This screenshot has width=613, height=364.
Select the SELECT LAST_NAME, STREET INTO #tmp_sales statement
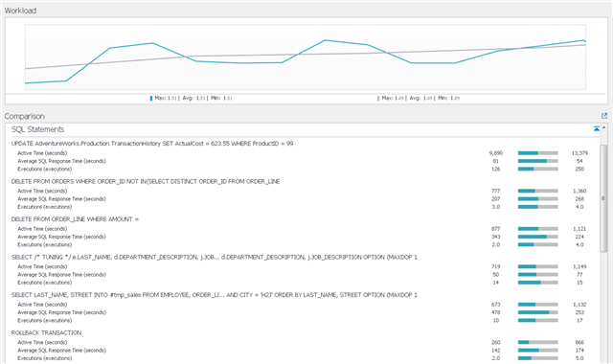215,295
